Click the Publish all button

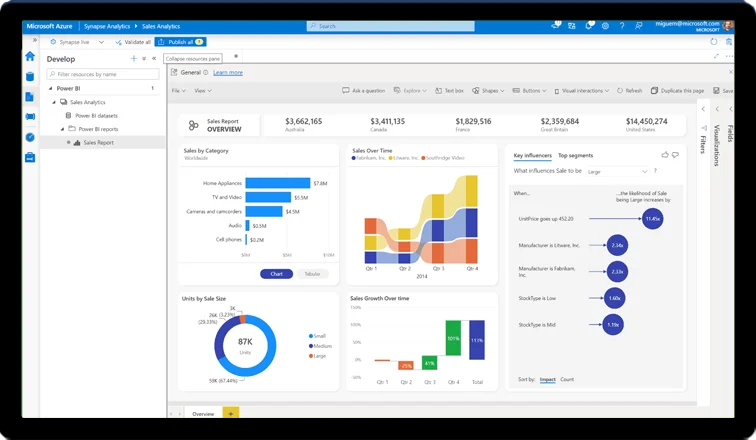coord(180,42)
